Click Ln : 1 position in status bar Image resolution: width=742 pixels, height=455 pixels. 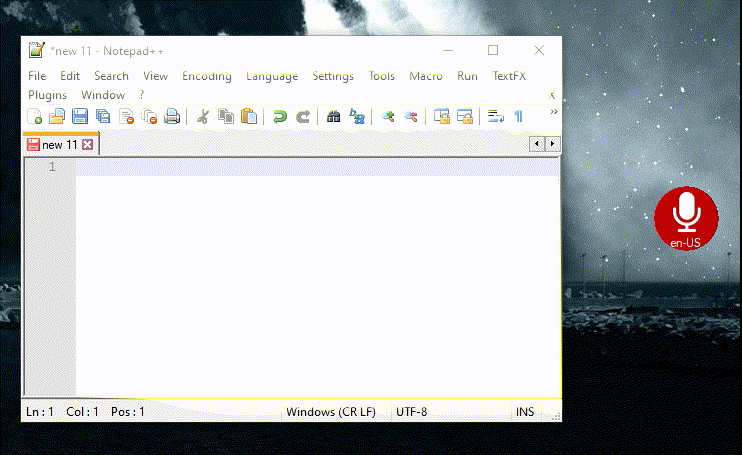(x=40, y=412)
